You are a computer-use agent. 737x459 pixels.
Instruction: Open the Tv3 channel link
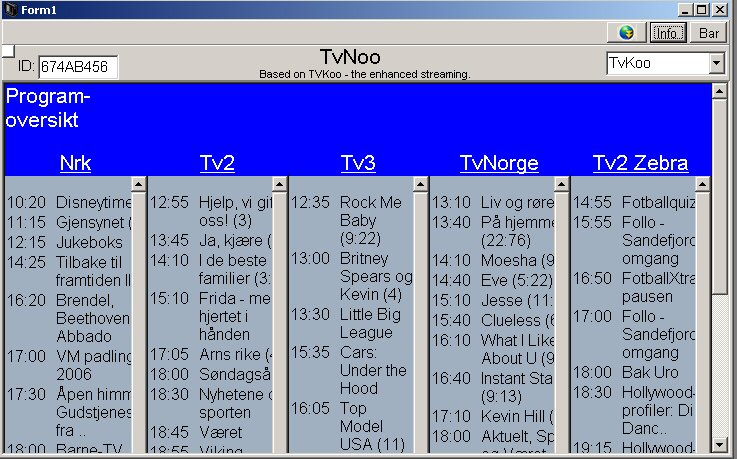[x=358, y=163]
